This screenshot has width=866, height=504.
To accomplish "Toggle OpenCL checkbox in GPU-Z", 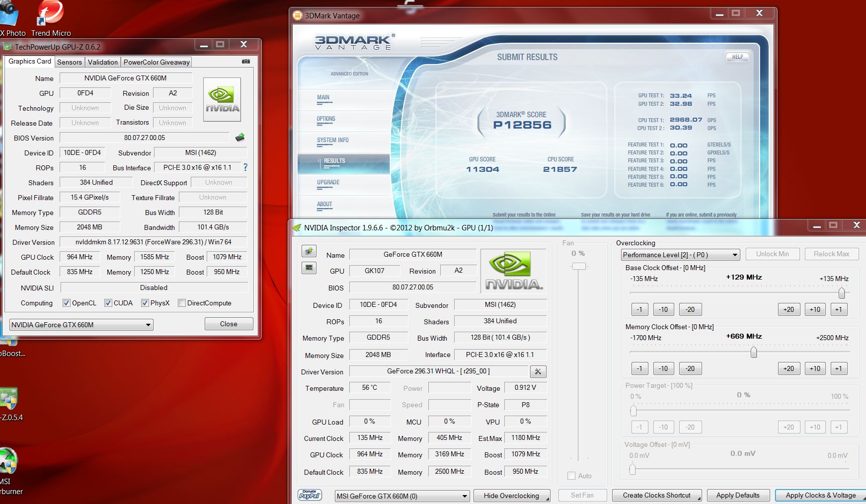I will [66, 303].
